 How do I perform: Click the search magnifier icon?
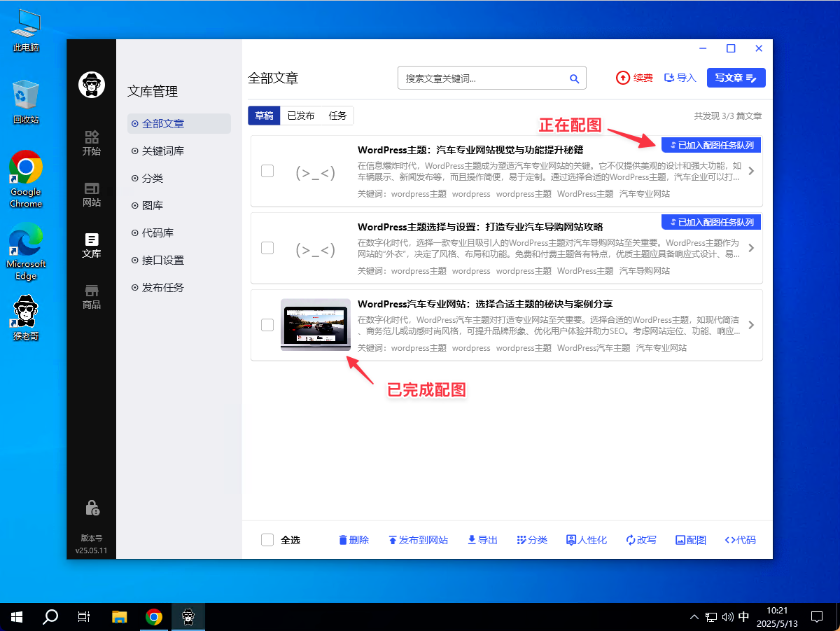point(574,78)
